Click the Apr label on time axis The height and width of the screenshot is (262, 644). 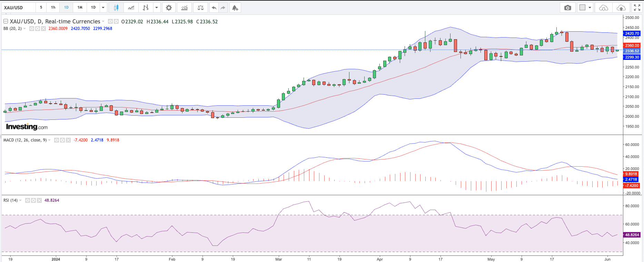click(x=380, y=259)
